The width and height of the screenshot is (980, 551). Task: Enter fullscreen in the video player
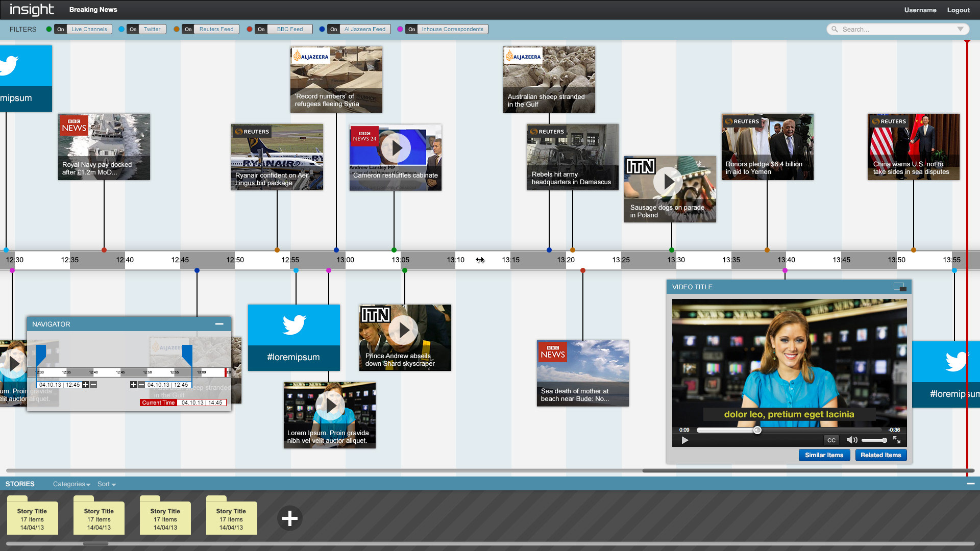[x=896, y=440]
